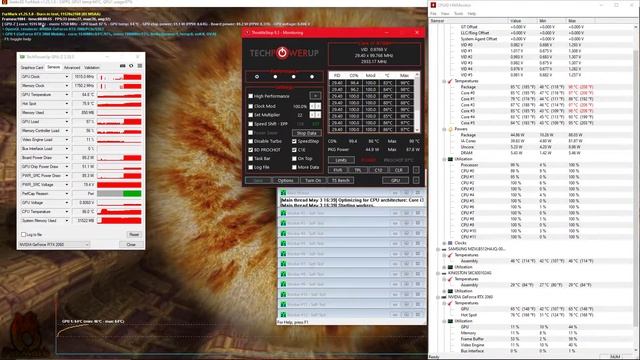Open Hot Spot sensor dropdown arrow
This screenshot has height=360, width=640.
[x=67, y=104]
